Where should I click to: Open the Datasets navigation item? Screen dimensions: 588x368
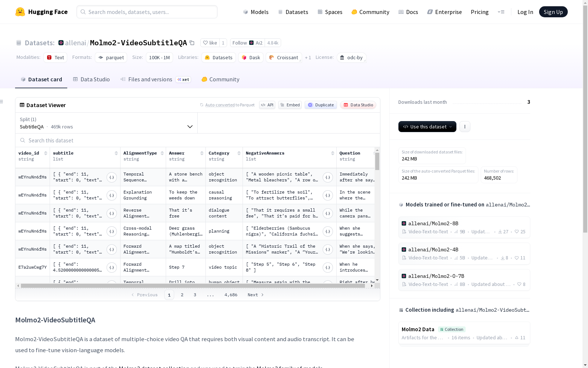tap(293, 12)
